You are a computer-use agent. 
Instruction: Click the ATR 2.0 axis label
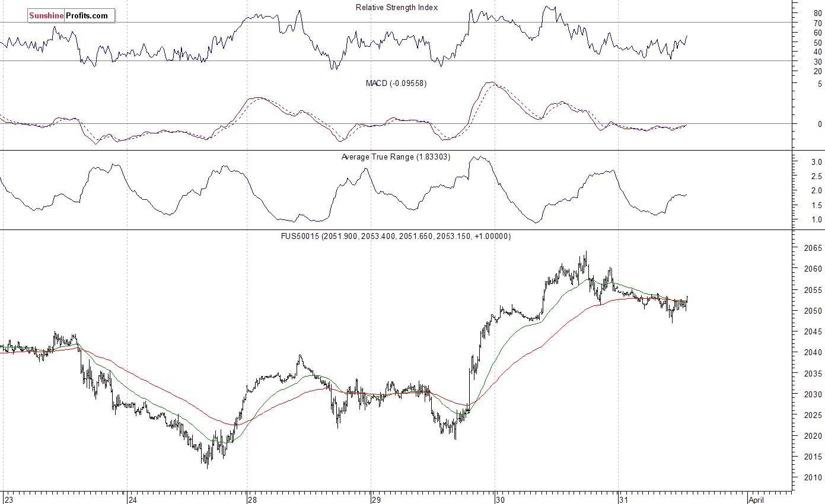816,190
